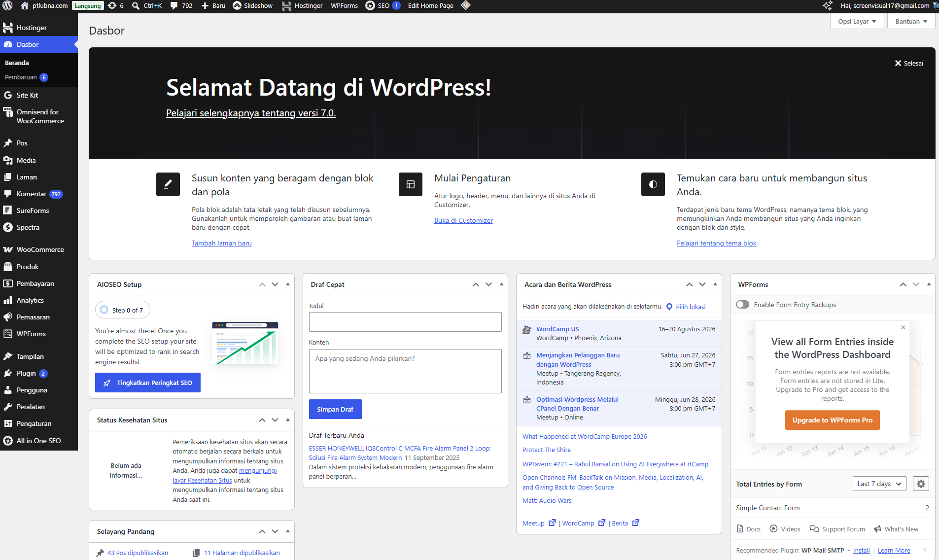Close the WPForms upgrade overlay
The image size is (939, 560).
[x=903, y=327]
